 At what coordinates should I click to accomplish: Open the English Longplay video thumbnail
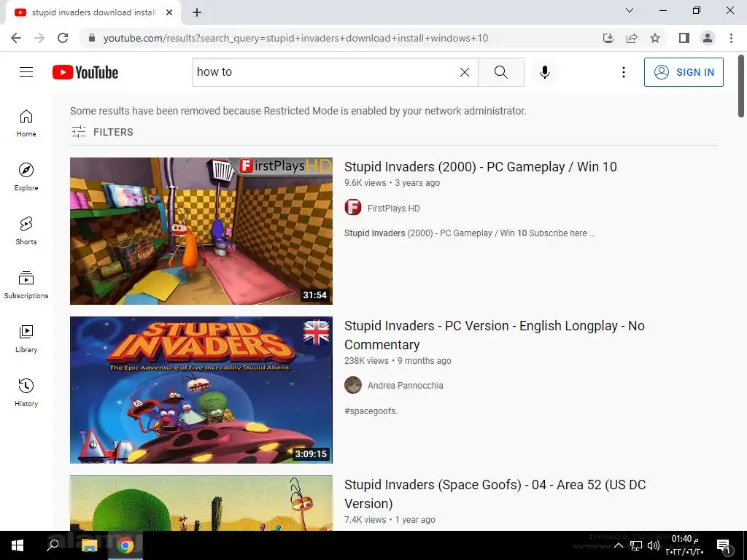click(x=201, y=390)
